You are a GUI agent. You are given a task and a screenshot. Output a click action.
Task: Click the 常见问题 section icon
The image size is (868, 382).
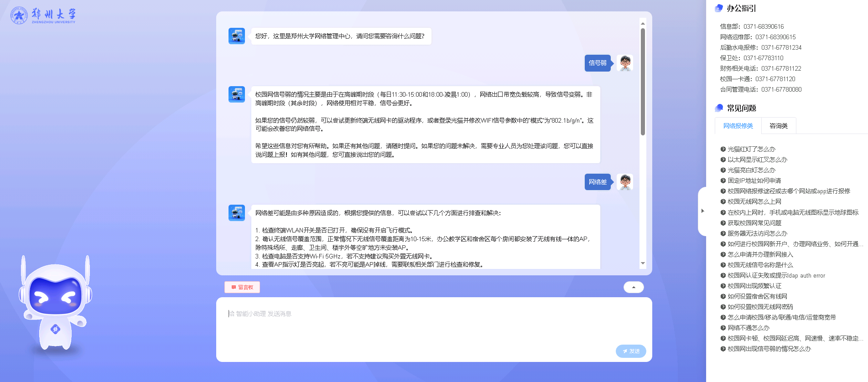(719, 108)
